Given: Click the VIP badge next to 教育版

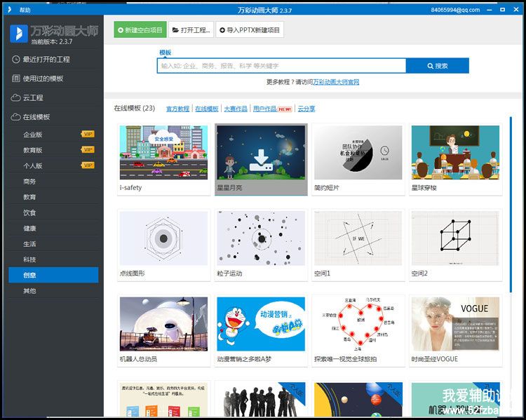Looking at the screenshot, I should [88, 150].
